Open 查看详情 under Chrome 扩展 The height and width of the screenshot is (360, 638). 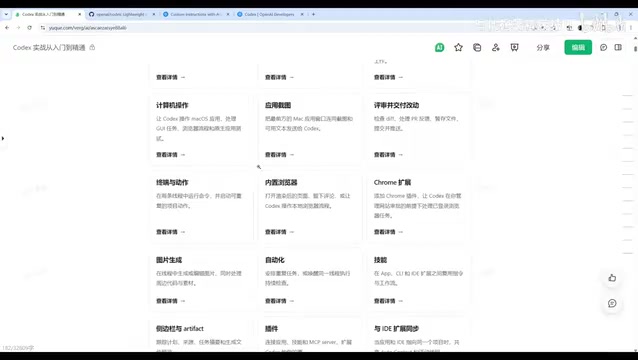(x=388, y=232)
